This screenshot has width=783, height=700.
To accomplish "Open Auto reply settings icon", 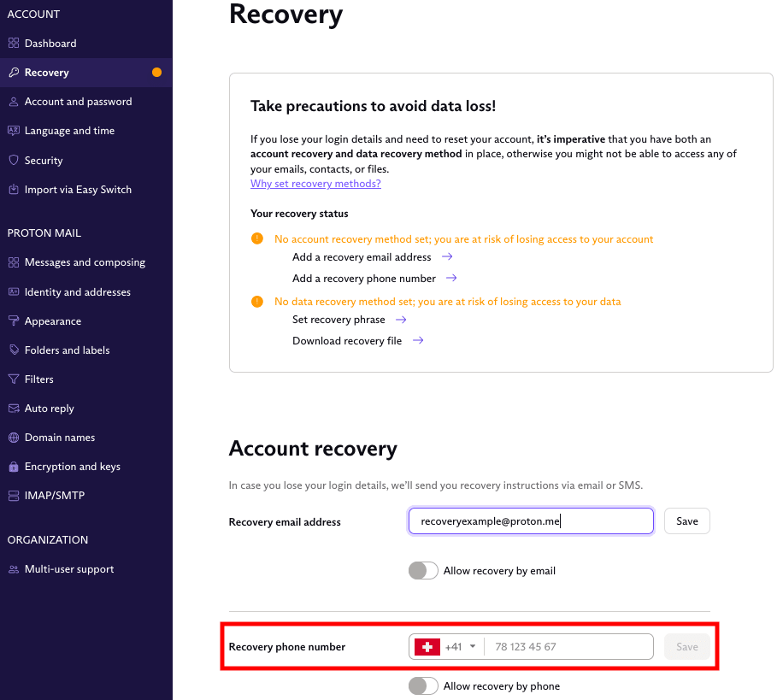I will click(14, 408).
